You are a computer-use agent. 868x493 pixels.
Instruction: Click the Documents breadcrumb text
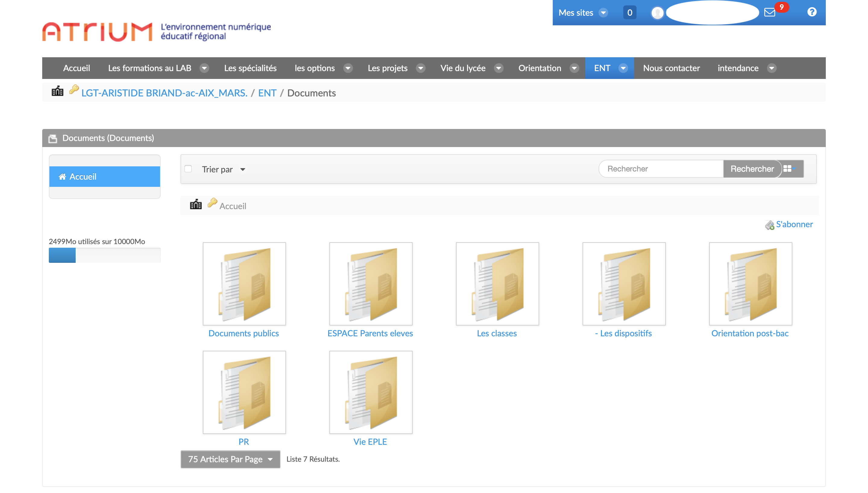click(311, 93)
